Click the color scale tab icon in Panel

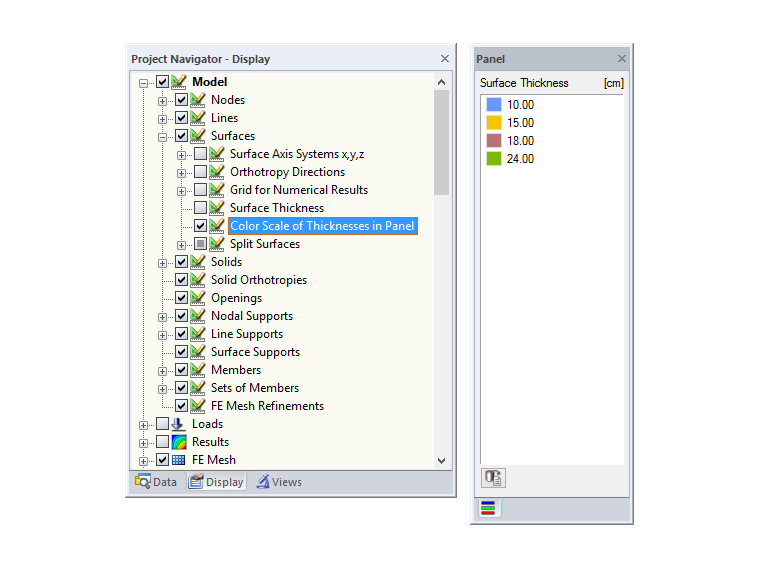point(489,508)
